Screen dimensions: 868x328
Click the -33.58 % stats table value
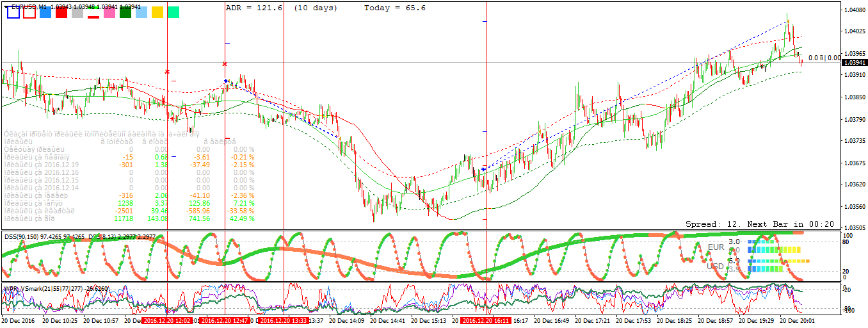coord(239,211)
